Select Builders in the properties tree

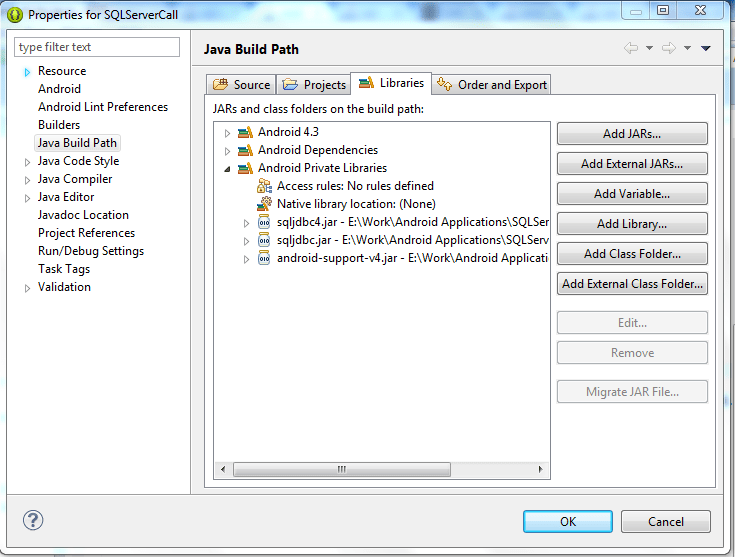(x=59, y=125)
